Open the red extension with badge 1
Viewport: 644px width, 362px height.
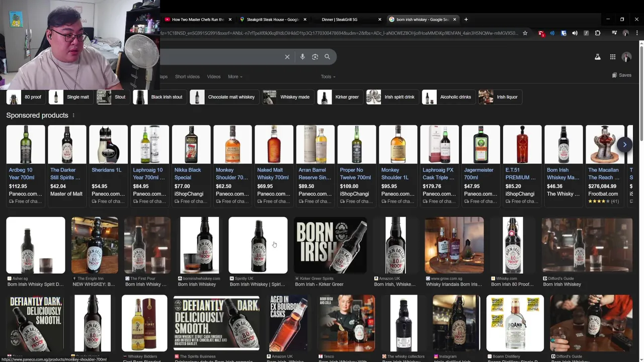[541, 33]
